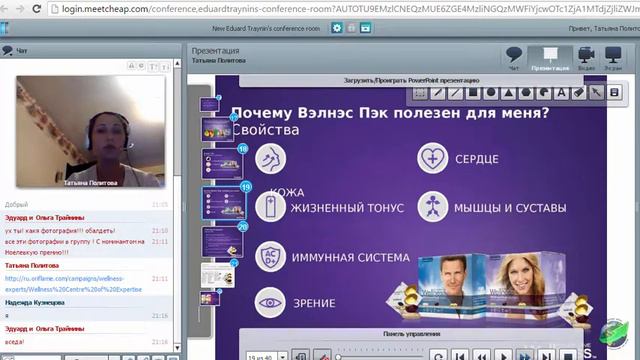Open Загрузить/Проиграть PowerPoint презентацию bar

pyautogui.click(x=411, y=80)
